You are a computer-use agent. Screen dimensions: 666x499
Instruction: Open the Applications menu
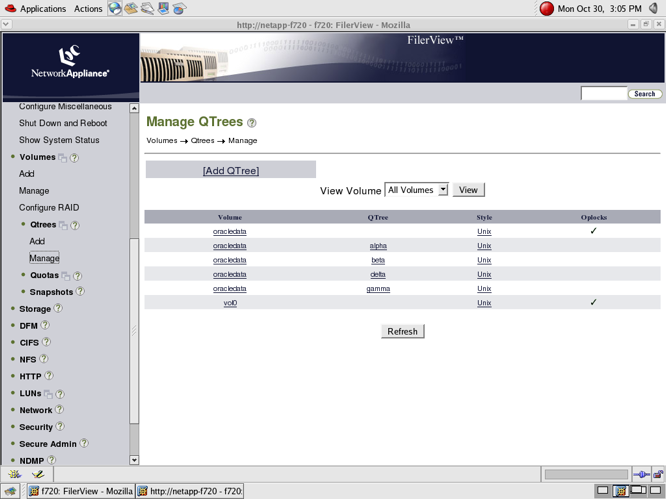pos(43,8)
